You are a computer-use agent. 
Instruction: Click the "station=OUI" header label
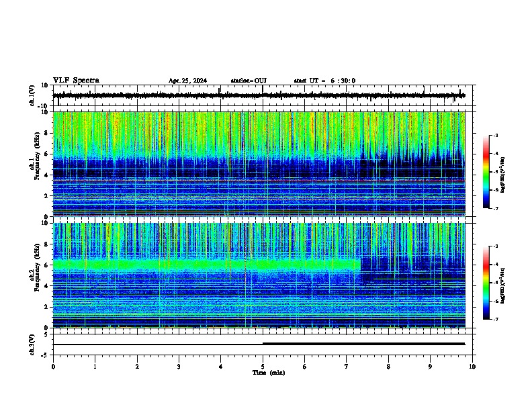(x=249, y=81)
